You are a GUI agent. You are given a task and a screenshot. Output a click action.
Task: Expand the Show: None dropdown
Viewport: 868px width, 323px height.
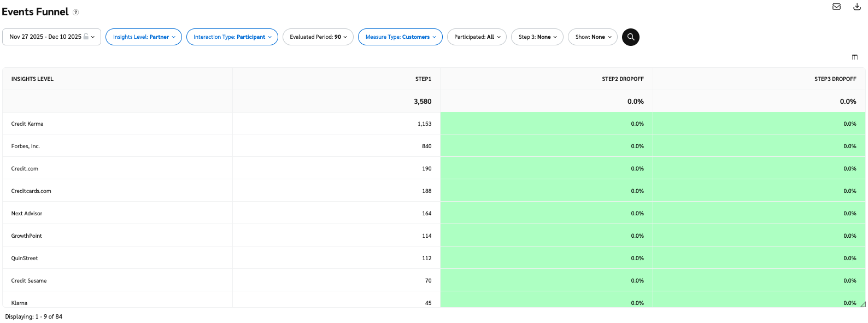coord(593,37)
